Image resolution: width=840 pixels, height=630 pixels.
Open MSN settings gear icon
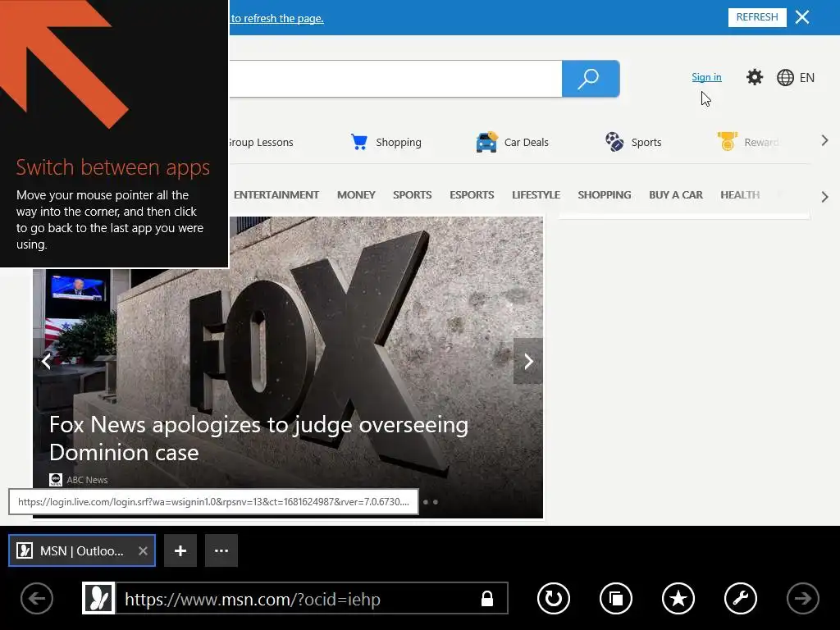click(755, 77)
